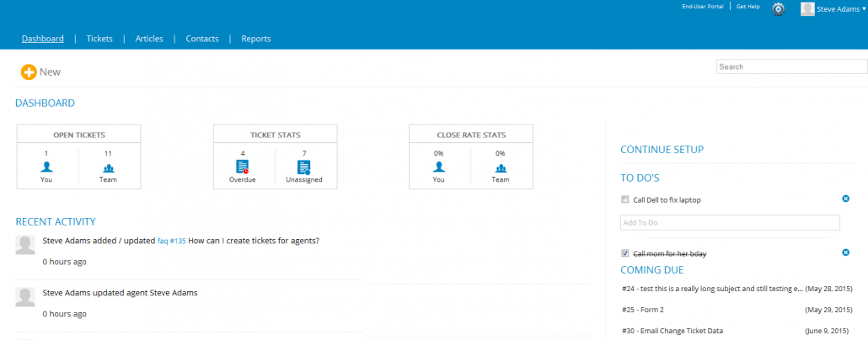
Task: Click the Unassigned count 7
Action: point(304,153)
